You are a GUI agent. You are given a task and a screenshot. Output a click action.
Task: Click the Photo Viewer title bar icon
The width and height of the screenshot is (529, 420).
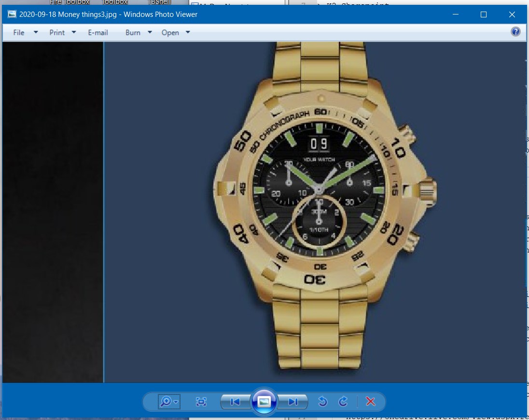(x=12, y=14)
